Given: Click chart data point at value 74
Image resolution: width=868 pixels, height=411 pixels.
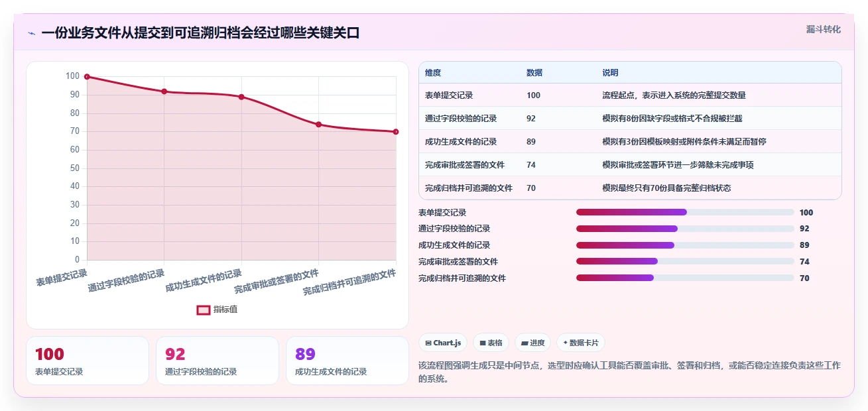Looking at the screenshot, I should click(x=319, y=125).
